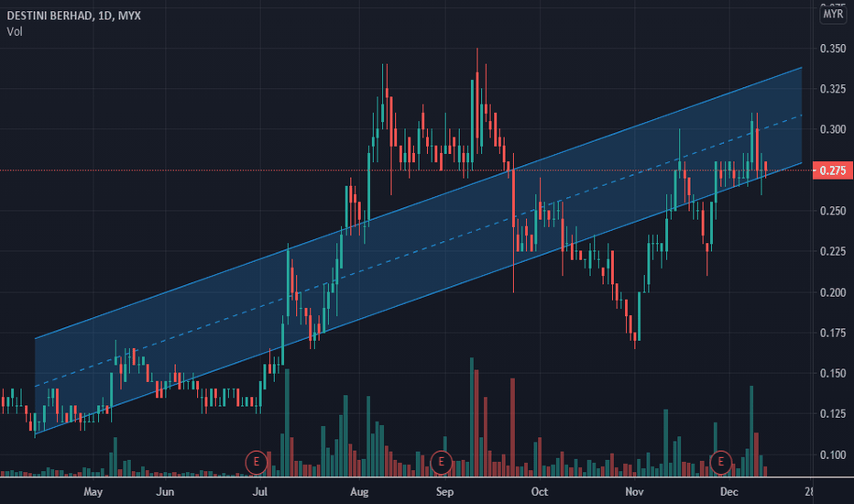This screenshot has width=854, height=504.
Task: Click the 0.150 price axis label
Action: [x=833, y=373]
